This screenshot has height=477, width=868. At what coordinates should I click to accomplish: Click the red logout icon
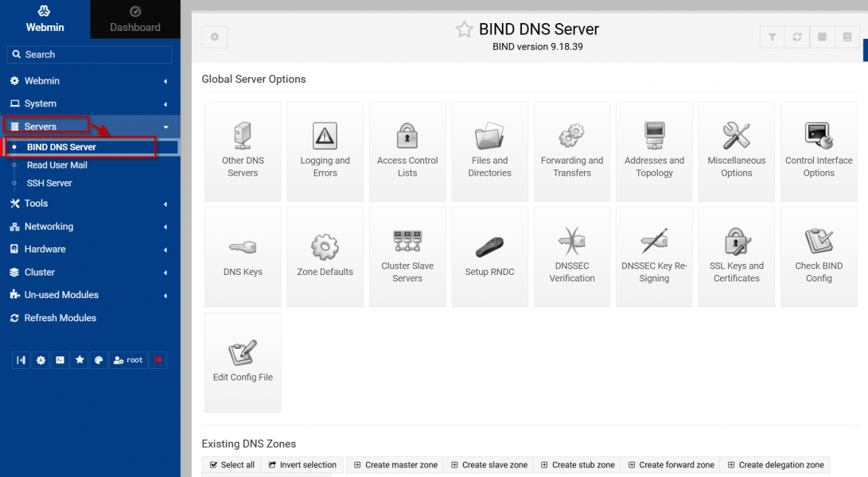coord(158,360)
